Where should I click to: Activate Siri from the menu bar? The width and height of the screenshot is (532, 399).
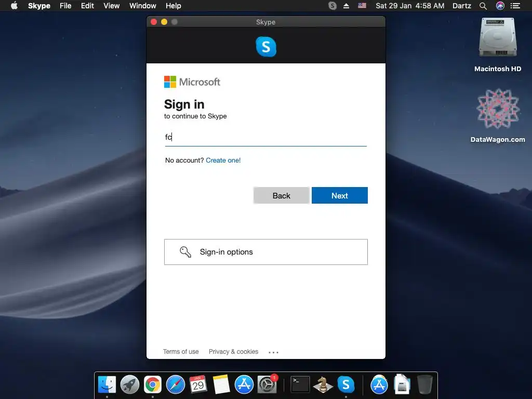click(x=500, y=6)
